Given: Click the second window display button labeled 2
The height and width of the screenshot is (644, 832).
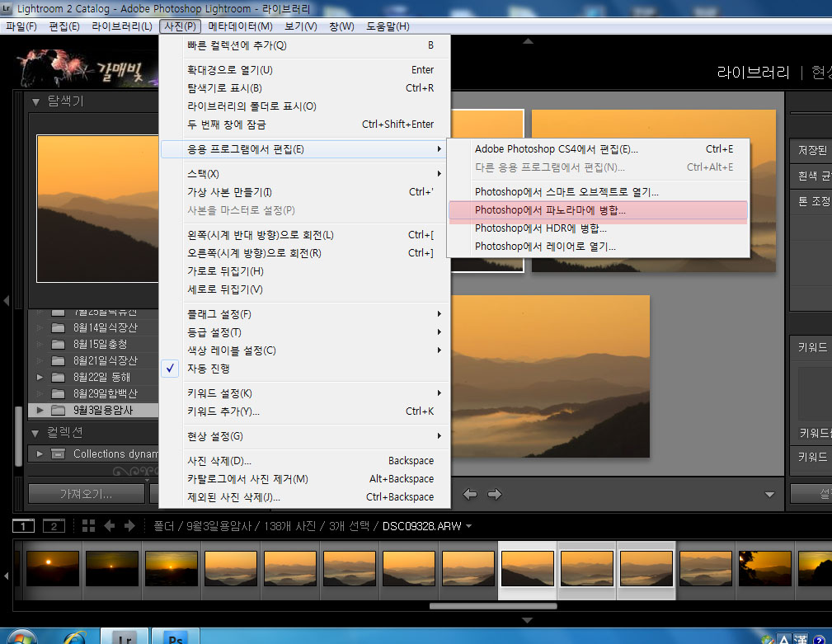Looking at the screenshot, I should tap(53, 526).
